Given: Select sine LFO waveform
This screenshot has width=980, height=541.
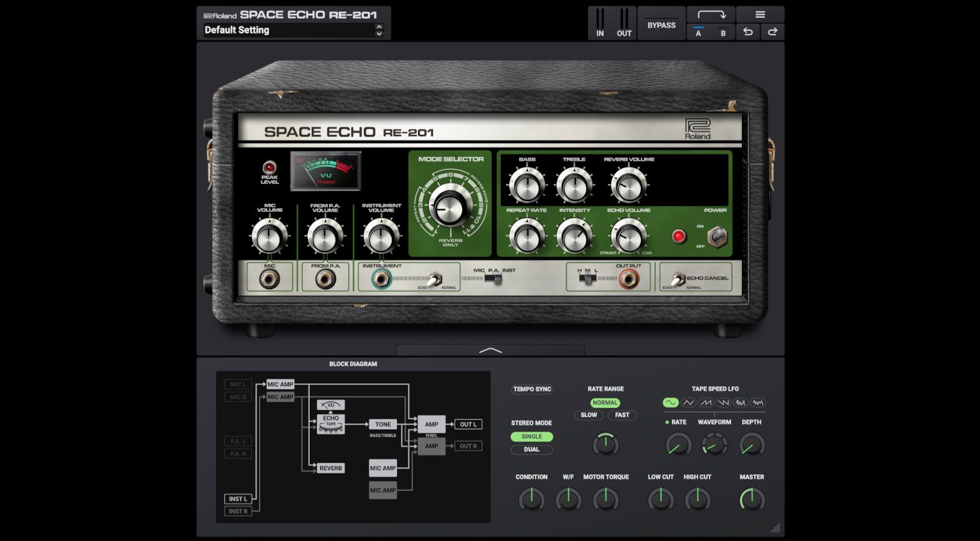Looking at the screenshot, I should coord(671,402).
